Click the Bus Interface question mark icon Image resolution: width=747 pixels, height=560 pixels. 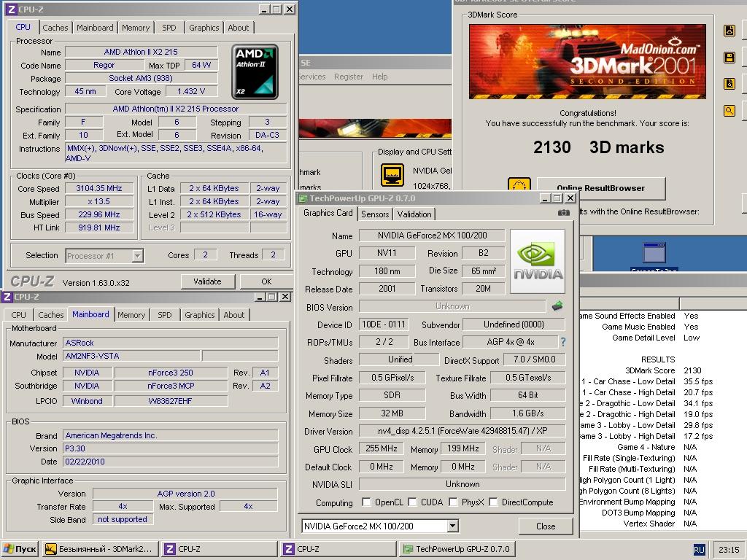coord(563,342)
